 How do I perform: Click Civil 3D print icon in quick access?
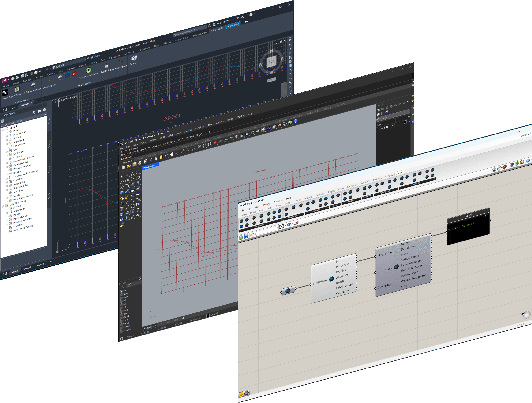pos(36,72)
